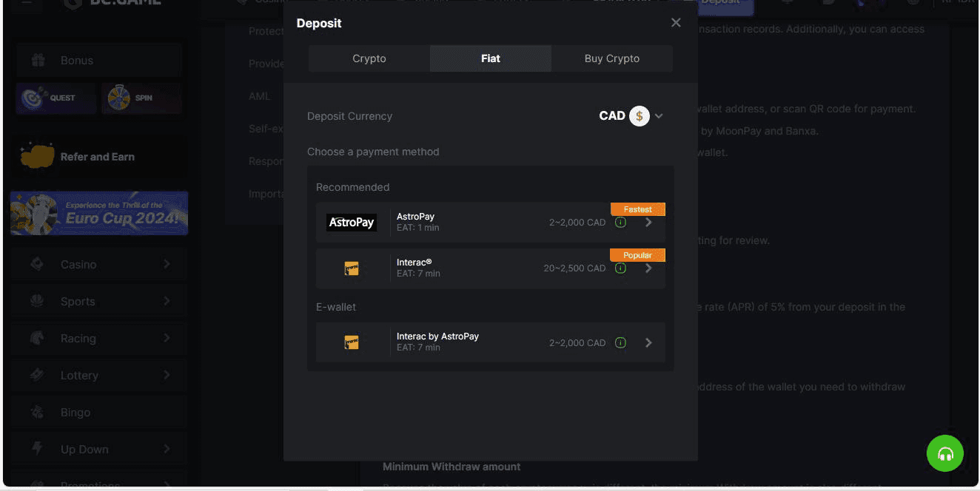This screenshot has height=491, width=980.
Task: Open Interac® method via its chevron
Action: [648, 268]
